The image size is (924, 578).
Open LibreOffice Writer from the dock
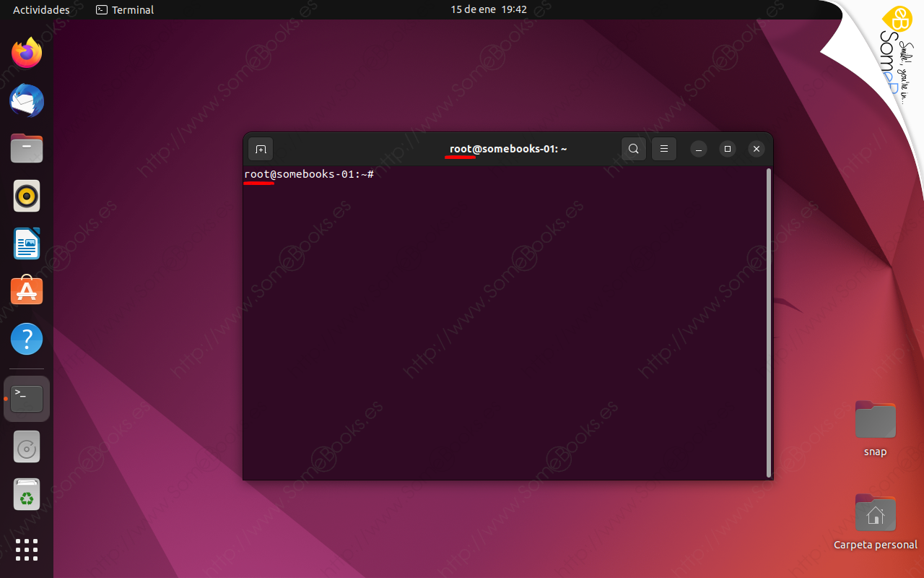click(26, 243)
